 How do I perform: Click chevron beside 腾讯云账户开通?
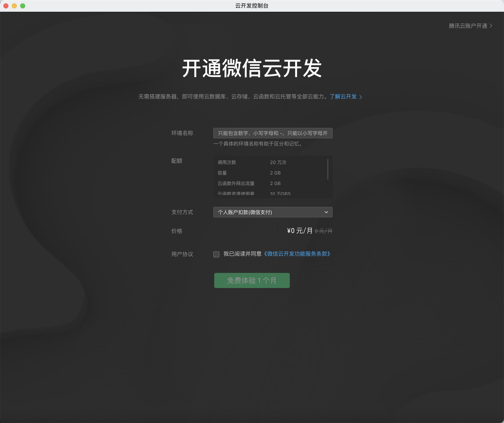coord(491,26)
